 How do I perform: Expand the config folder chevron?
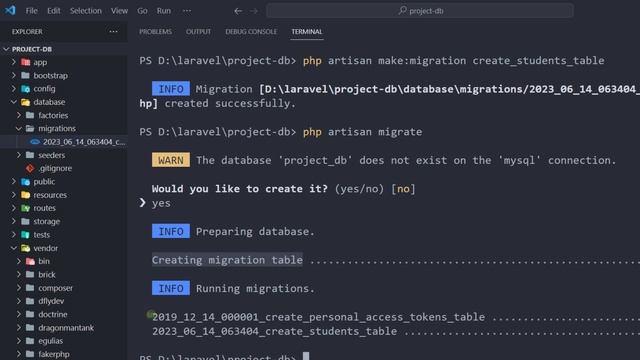(x=13, y=89)
